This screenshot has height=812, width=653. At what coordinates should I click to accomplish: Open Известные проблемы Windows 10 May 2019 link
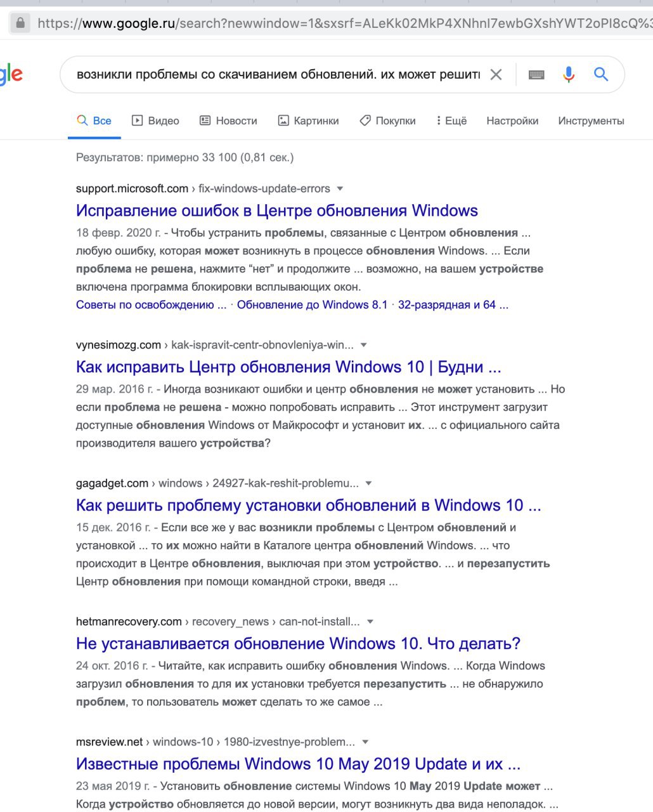click(x=298, y=764)
